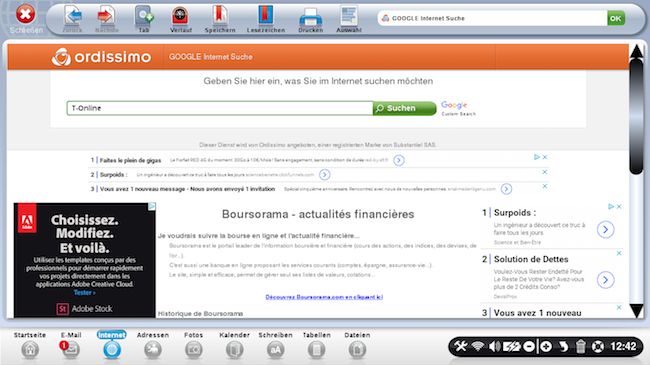Click the Schließen close icon
Screen dimensions: 650x365
click(25, 15)
